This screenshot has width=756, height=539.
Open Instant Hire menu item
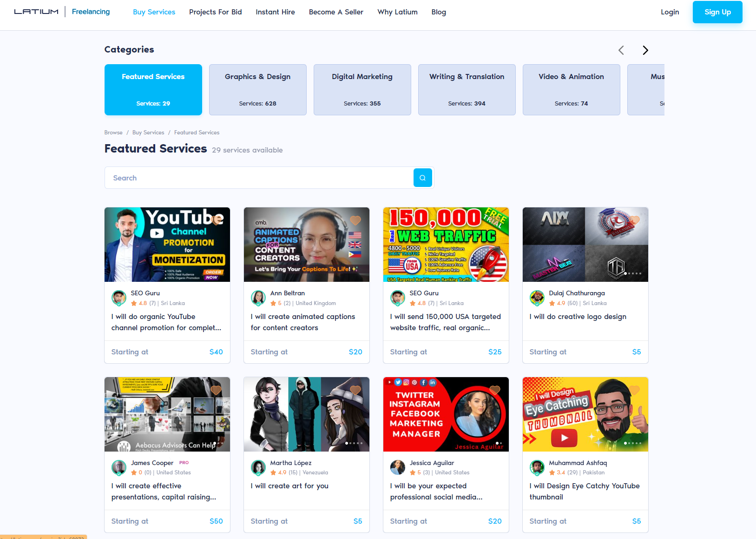(275, 12)
